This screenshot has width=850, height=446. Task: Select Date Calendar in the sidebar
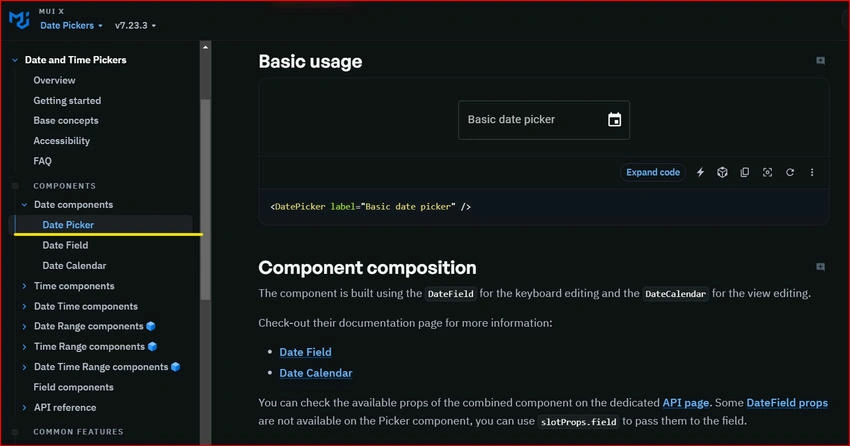click(74, 266)
